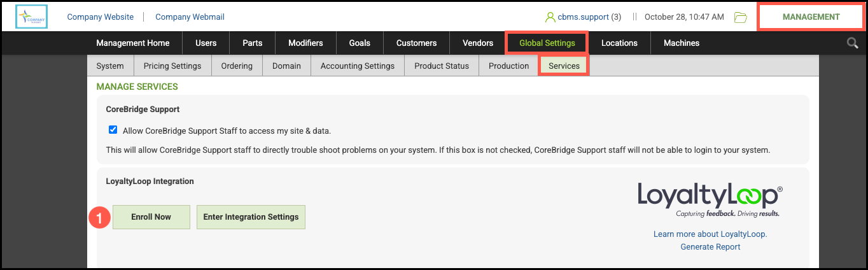Open Company Webmail link
The height and width of the screenshot is (270, 868).
coord(190,17)
